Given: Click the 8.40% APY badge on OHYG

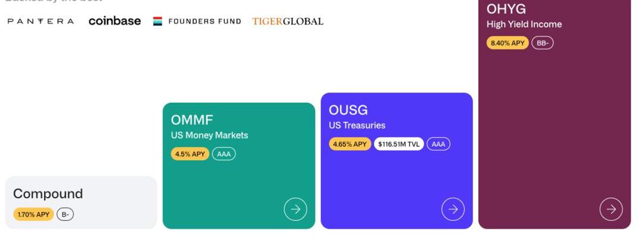Looking at the screenshot, I should tap(507, 43).
